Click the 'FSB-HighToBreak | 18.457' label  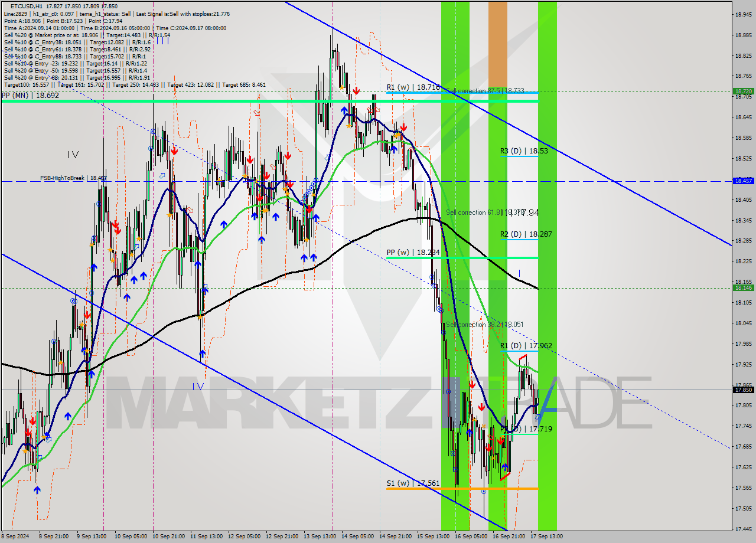click(x=73, y=178)
